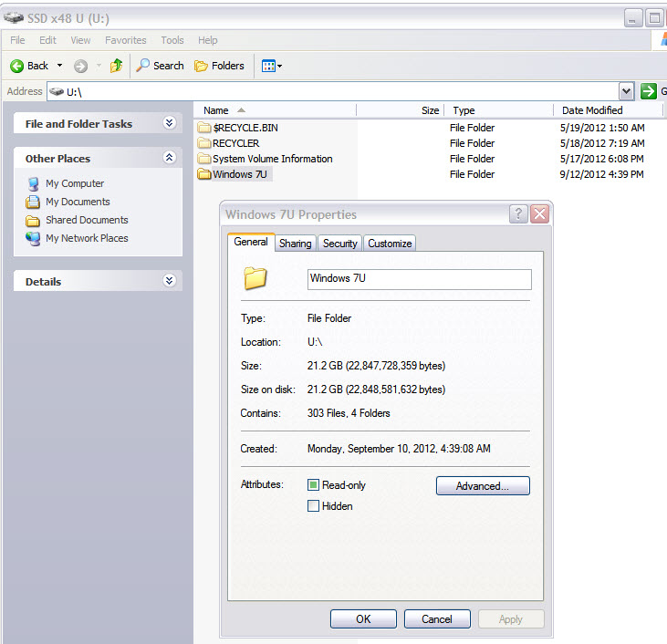The image size is (667, 644).
Task: Expand the Address bar dropdown
Action: pos(626,91)
